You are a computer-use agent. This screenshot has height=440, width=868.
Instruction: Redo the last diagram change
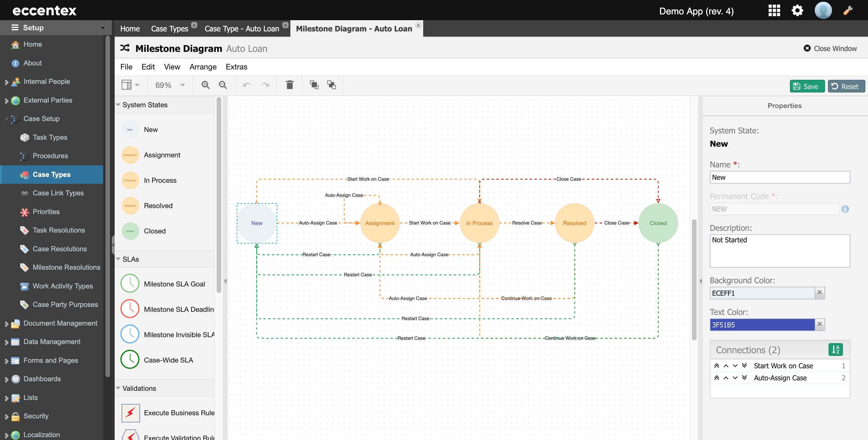pos(265,85)
